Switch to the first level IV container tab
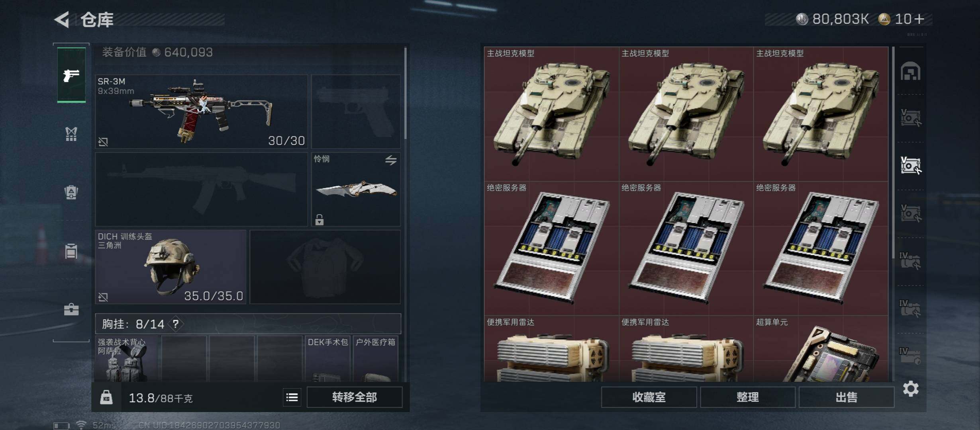980x430 pixels. pos(910,261)
